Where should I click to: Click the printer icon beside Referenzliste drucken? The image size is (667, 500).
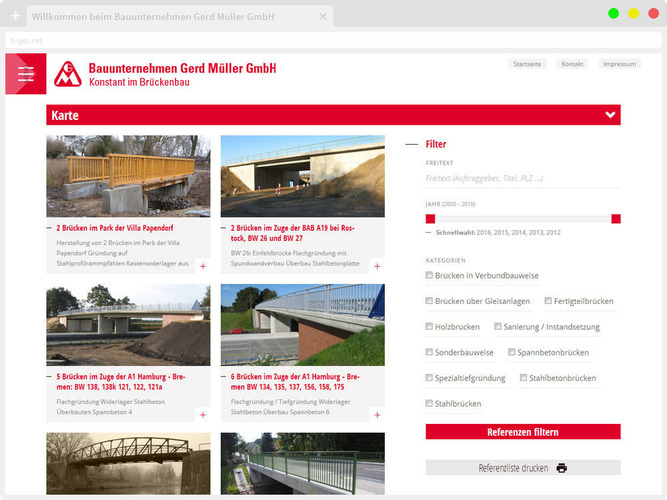tap(562, 468)
